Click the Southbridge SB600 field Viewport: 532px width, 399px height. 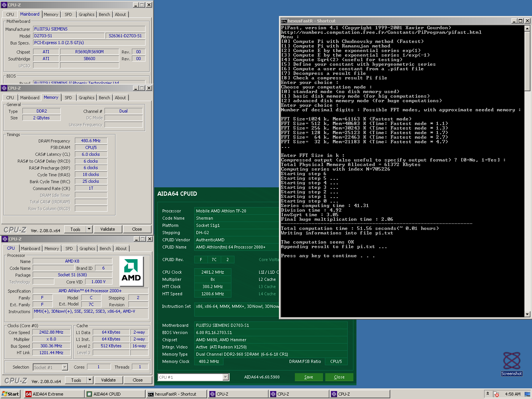89,59
